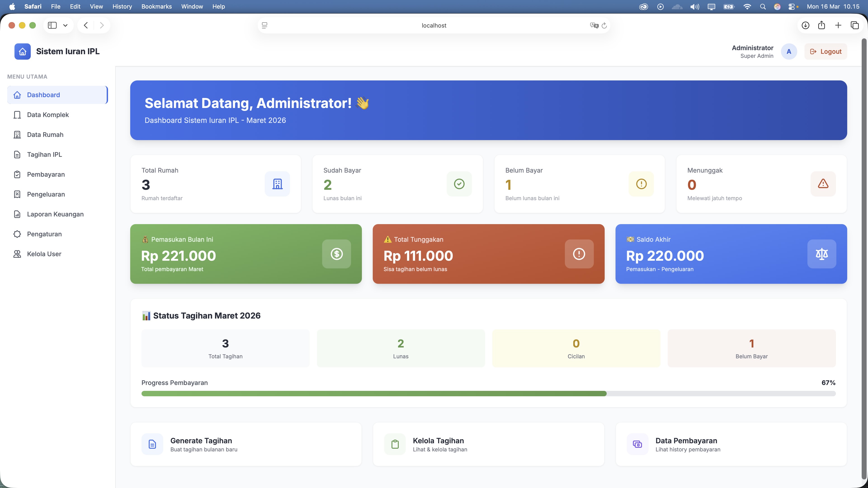Screen dimensions: 868x488
Task: Click the Logout button
Action: click(x=826, y=52)
